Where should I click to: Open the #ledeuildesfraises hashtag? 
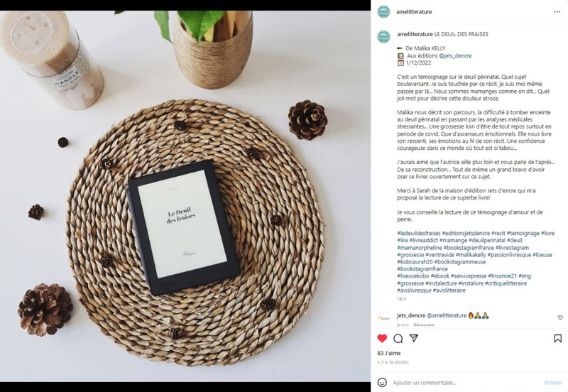[419, 234]
